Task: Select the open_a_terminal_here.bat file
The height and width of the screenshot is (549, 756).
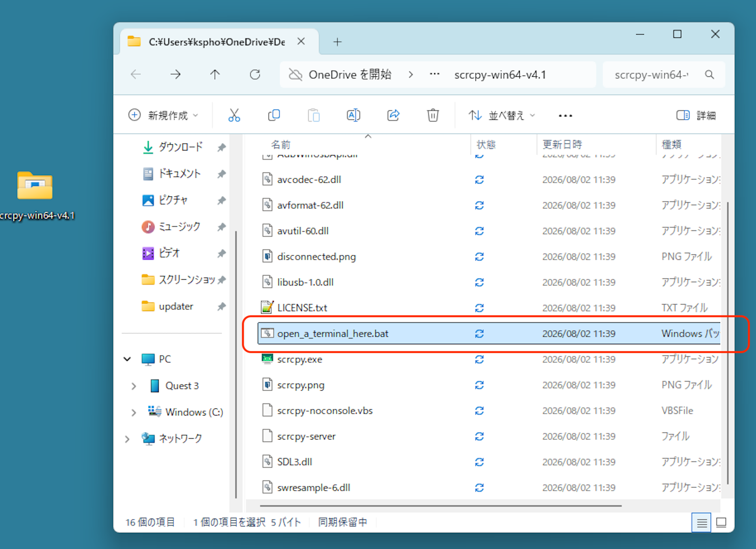Action: coord(489,334)
